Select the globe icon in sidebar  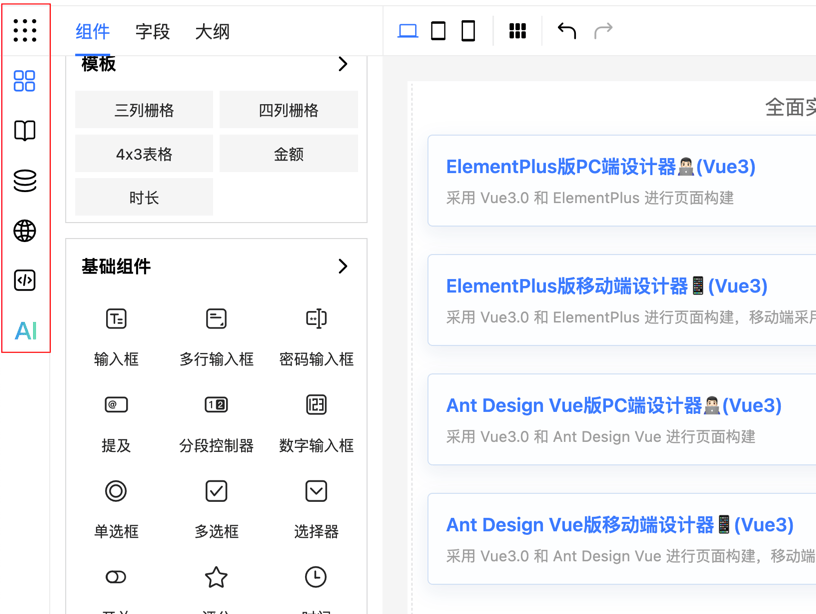(x=25, y=231)
